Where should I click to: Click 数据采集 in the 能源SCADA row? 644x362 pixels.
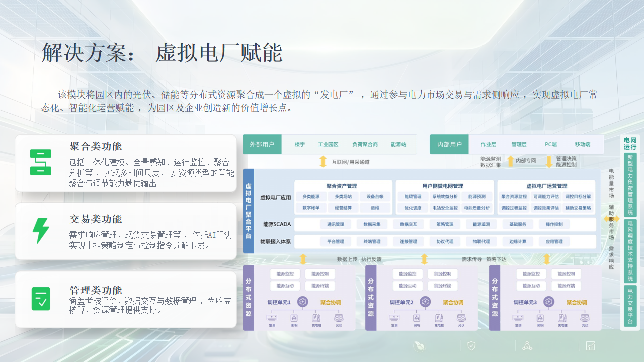click(x=372, y=224)
